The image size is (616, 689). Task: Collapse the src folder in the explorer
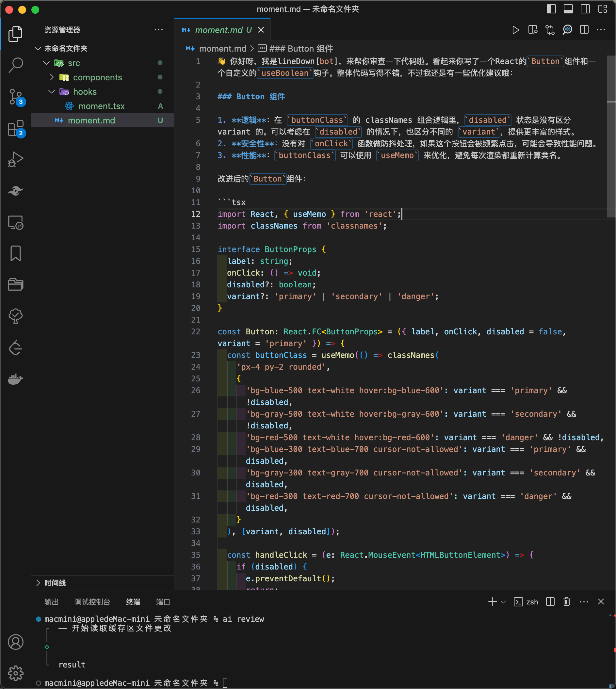tap(46, 63)
